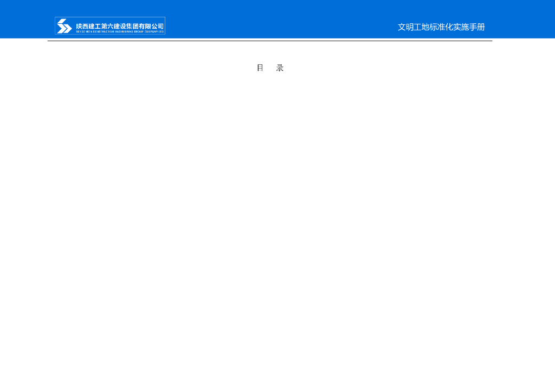This screenshot has height=392, width=555.
Task: Click the double-chevron symbol in the logo
Action: click(x=64, y=25)
